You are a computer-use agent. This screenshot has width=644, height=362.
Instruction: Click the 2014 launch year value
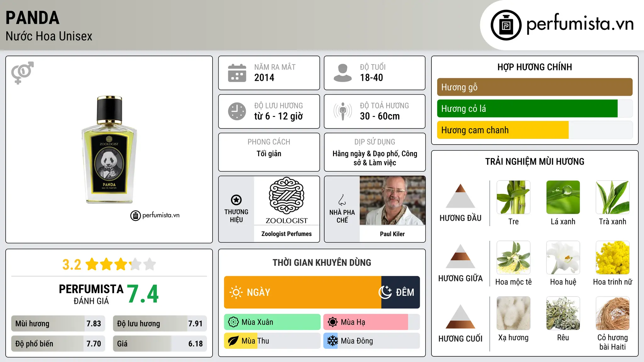click(264, 78)
